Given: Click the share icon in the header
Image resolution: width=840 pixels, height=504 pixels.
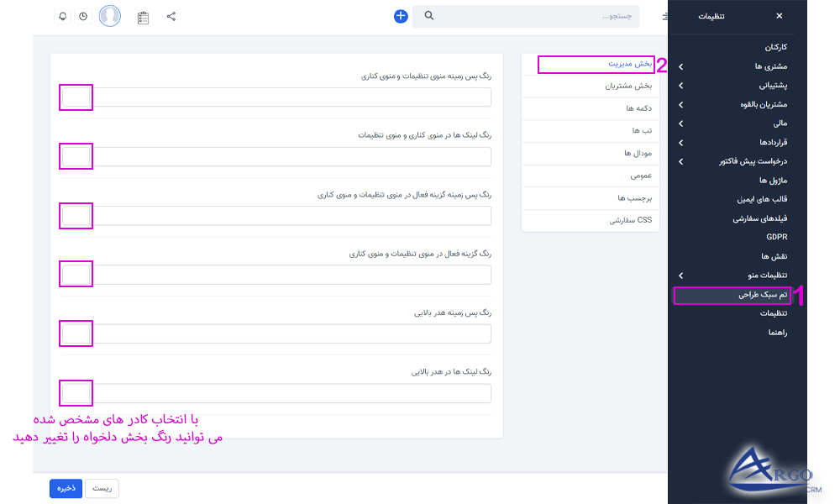Looking at the screenshot, I should [171, 16].
